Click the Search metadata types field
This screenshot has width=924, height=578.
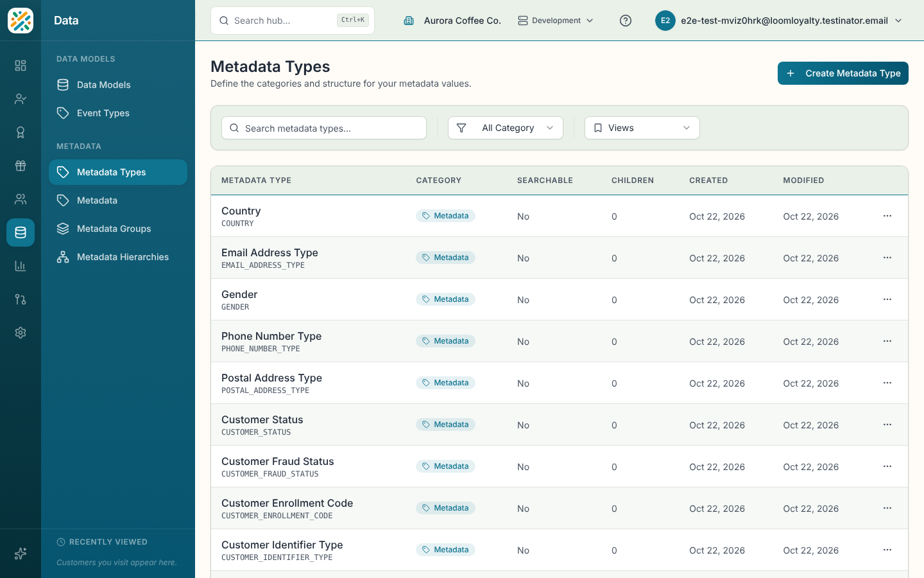tap(324, 128)
